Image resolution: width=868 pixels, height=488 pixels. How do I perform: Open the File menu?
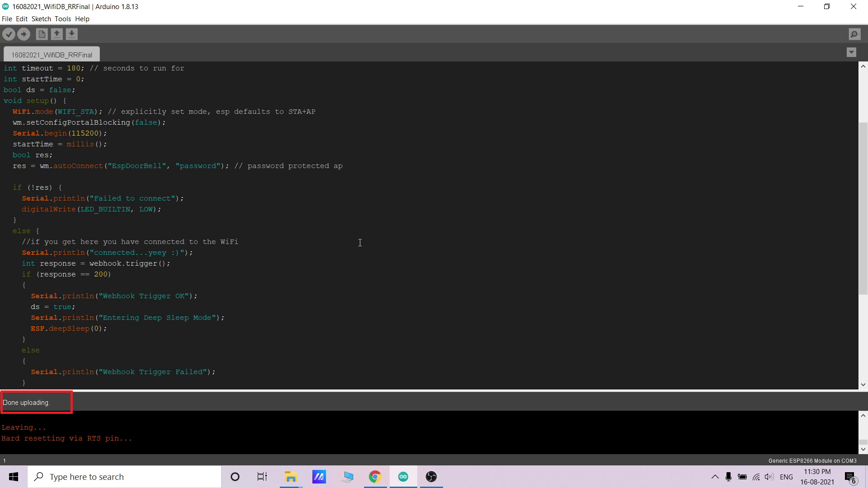[x=7, y=19]
